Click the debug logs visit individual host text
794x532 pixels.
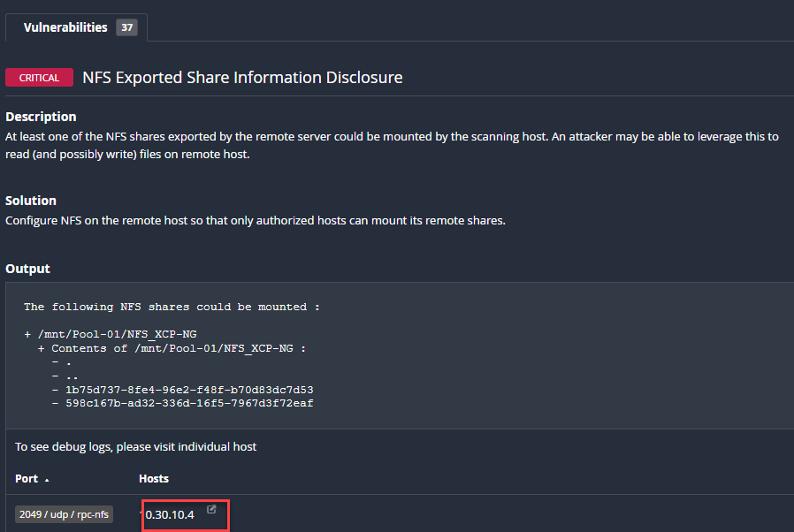click(x=135, y=447)
